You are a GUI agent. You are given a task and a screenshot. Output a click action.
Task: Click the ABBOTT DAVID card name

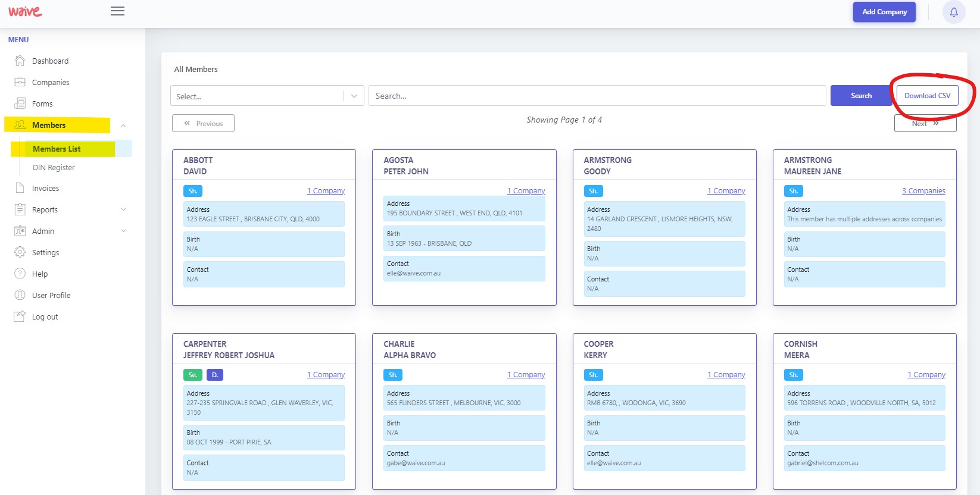tap(198, 165)
